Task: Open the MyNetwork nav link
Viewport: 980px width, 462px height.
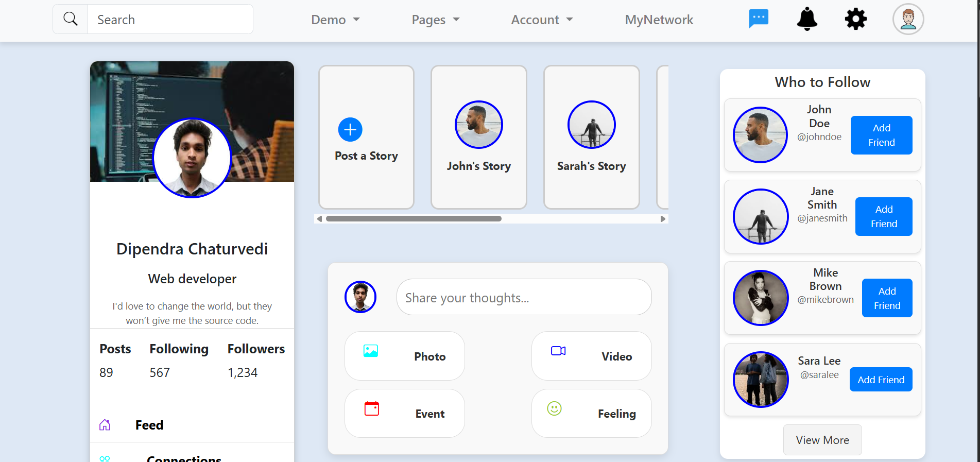Action: pos(659,20)
